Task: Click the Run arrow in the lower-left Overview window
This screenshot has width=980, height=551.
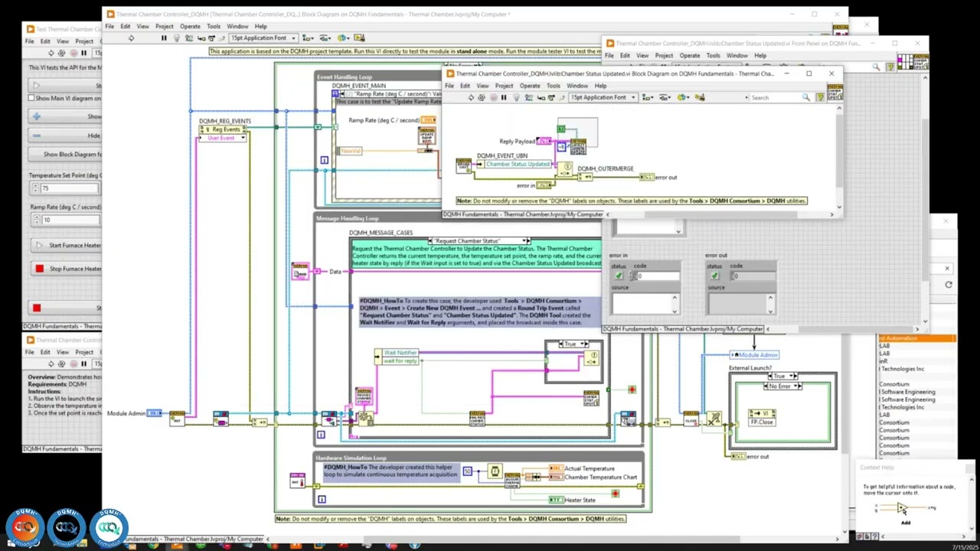Action: pyautogui.click(x=51, y=364)
